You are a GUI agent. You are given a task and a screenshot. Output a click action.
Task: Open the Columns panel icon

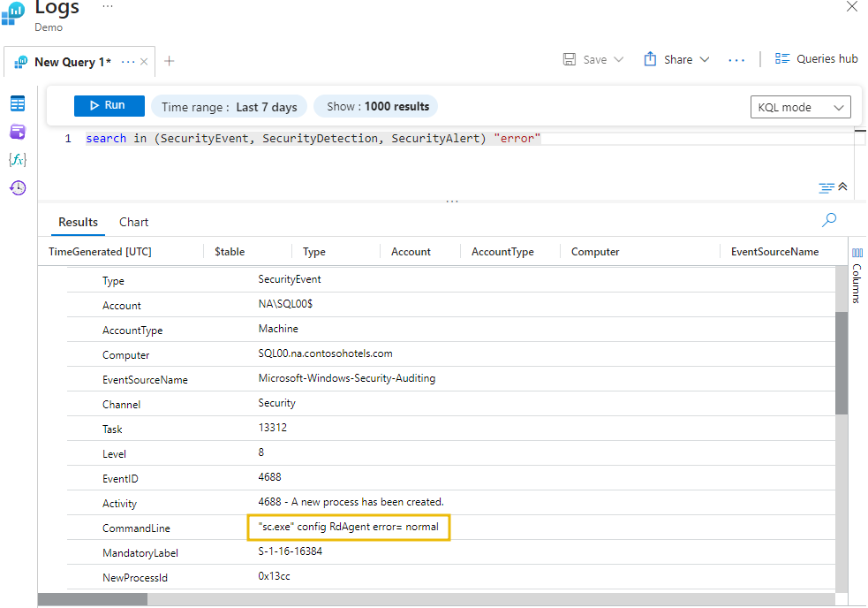(x=857, y=253)
